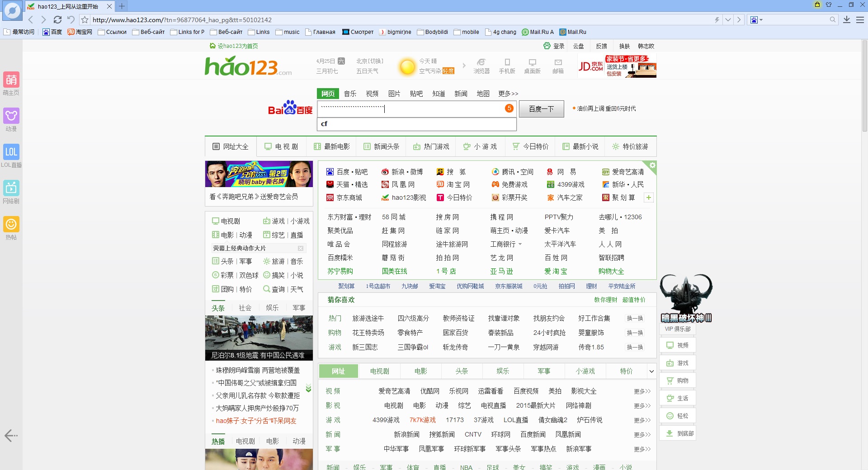Open browser hamburger menu icon
Image resolution: width=868 pixels, height=470 pixels.
(x=860, y=20)
